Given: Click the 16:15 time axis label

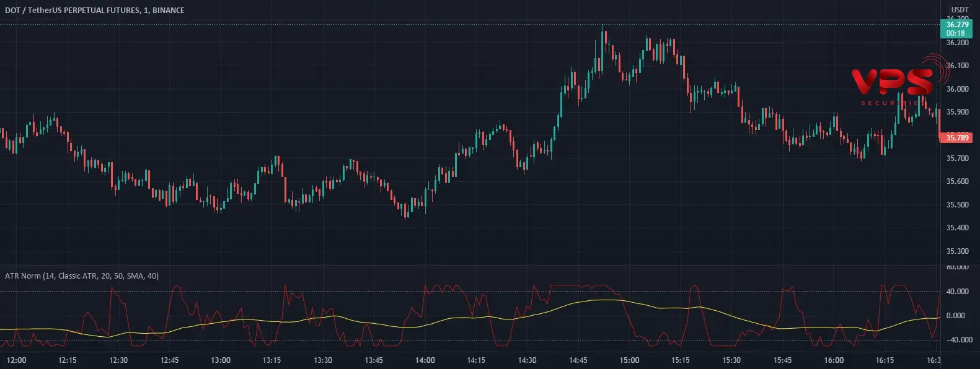Looking at the screenshot, I should point(885,360).
